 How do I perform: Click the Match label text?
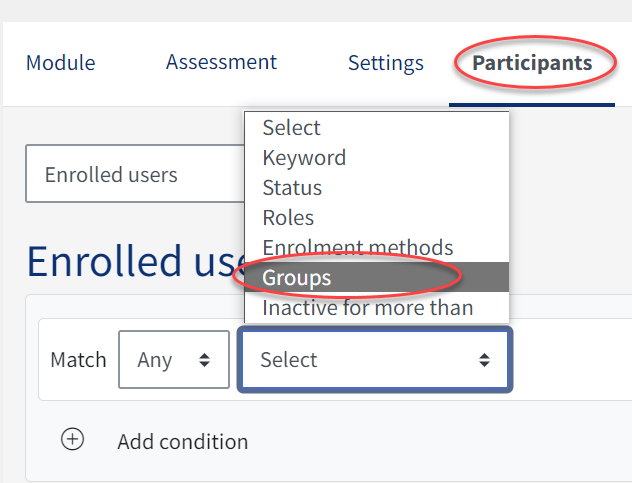[x=78, y=360]
